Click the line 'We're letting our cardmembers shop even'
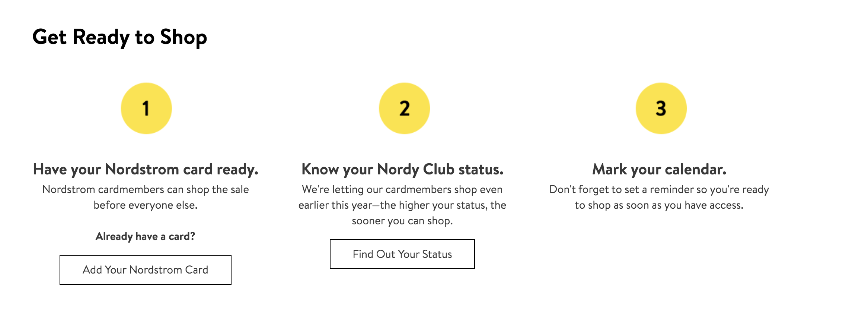Viewport: 868px width, 319px height. (402, 189)
